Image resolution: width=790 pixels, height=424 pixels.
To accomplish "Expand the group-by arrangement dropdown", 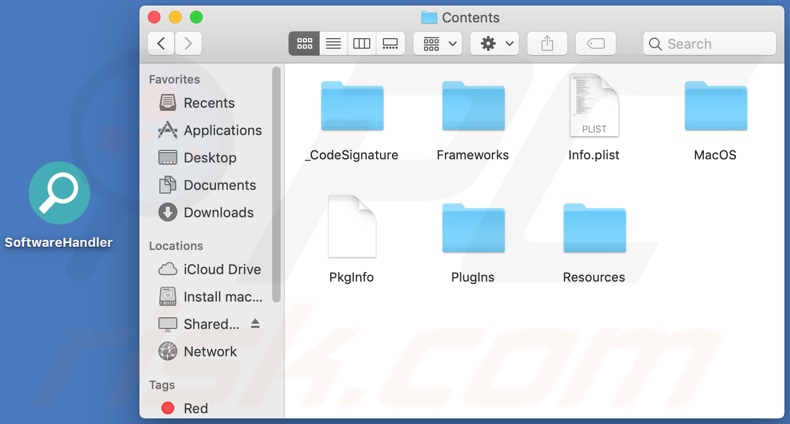I will [438, 44].
